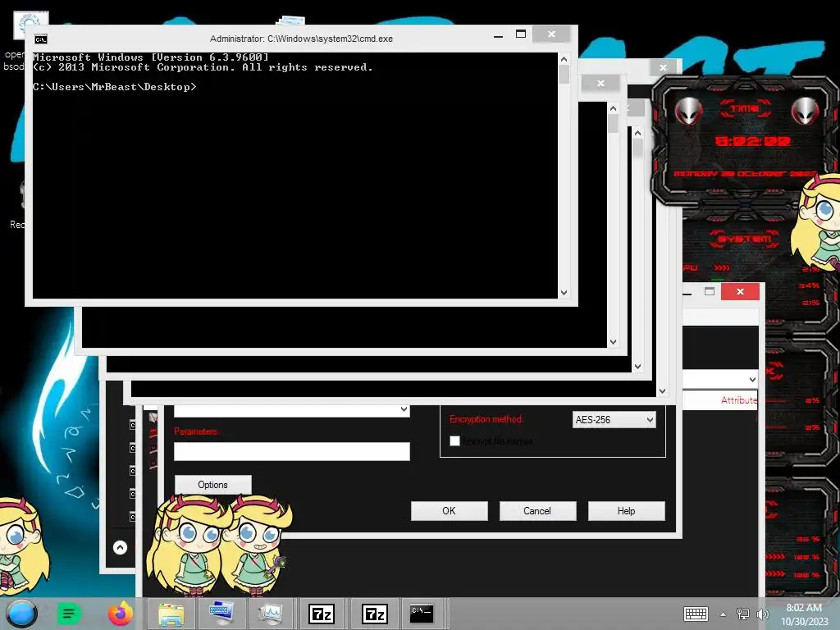The image size is (840, 630).
Task: Click Cancel in 7z dialog
Action: [537, 511]
